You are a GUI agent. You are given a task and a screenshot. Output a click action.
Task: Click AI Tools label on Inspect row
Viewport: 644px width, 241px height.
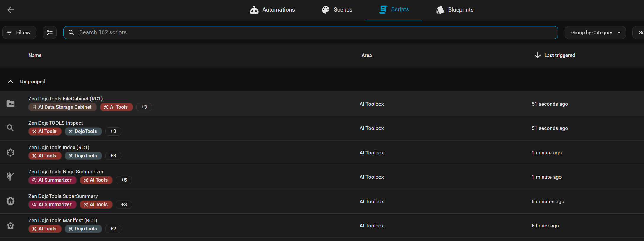(x=45, y=131)
